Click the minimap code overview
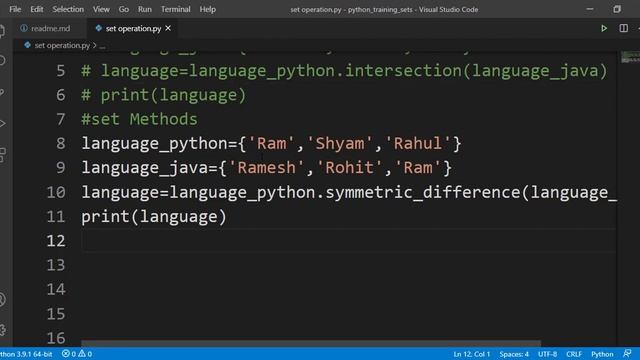Image resolution: width=640 pixels, height=360 pixels. pyautogui.click(x=630, y=57)
